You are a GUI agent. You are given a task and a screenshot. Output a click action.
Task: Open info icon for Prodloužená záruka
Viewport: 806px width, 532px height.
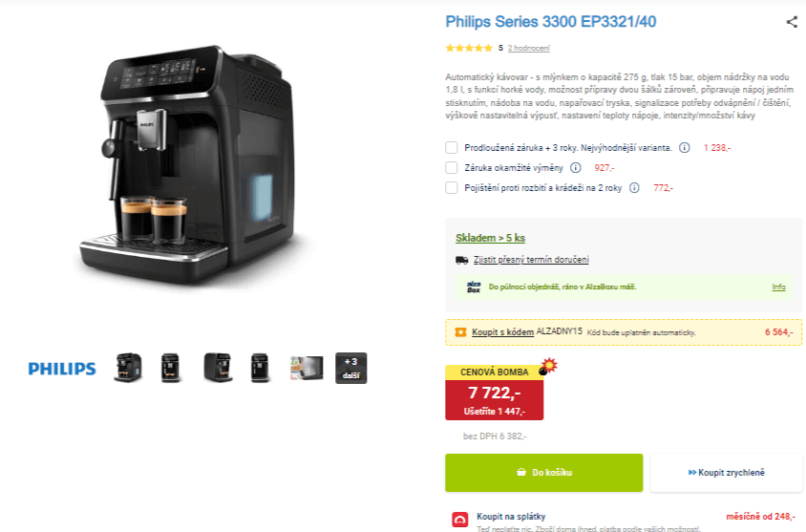pos(684,147)
